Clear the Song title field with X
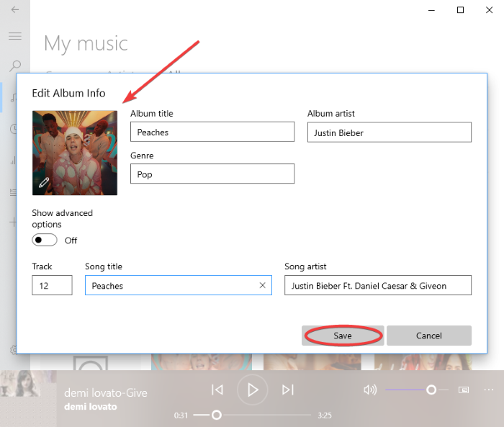504x427 pixels. pyautogui.click(x=262, y=286)
